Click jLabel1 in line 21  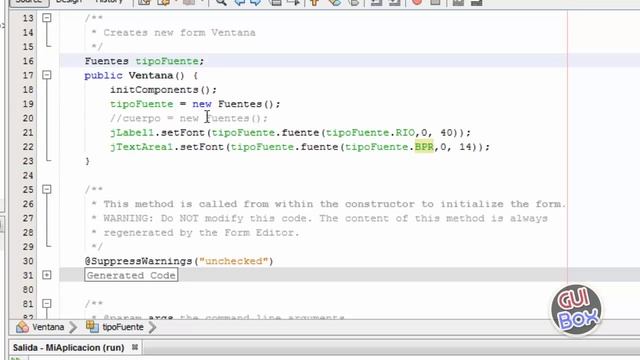[x=132, y=133]
